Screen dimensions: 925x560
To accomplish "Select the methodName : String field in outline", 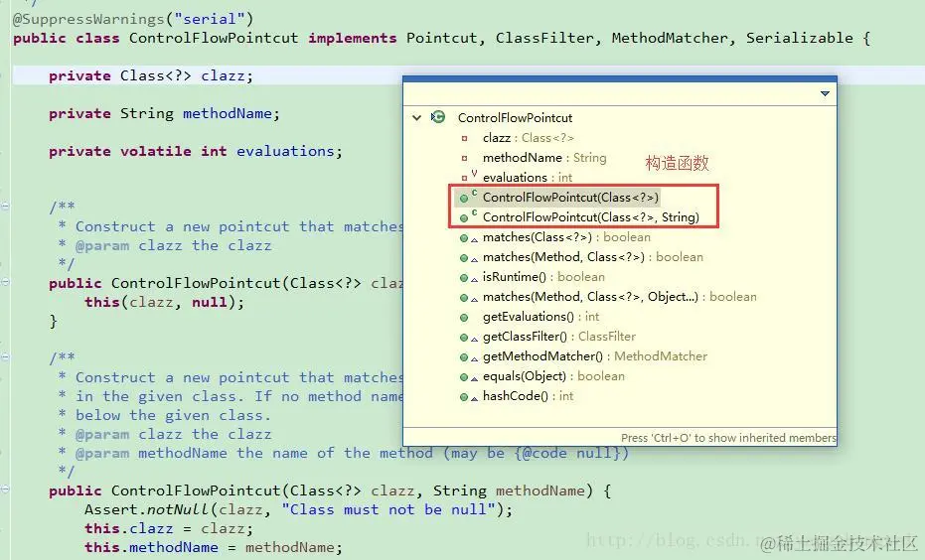I will [x=543, y=158].
